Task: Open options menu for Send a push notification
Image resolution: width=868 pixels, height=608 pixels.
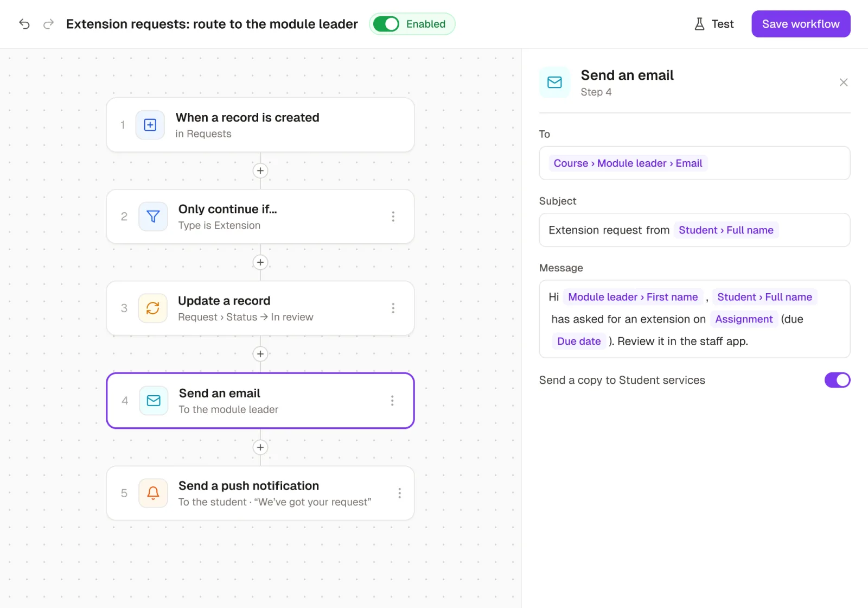Action: click(x=400, y=493)
